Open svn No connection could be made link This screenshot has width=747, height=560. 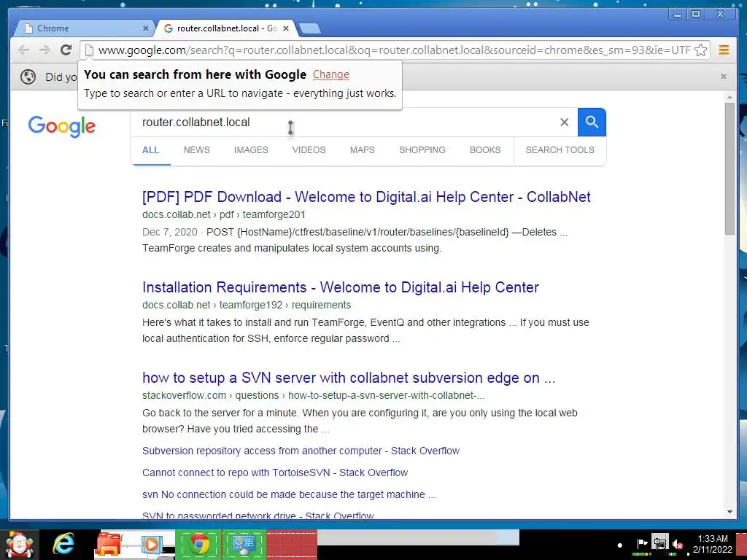[x=289, y=495]
